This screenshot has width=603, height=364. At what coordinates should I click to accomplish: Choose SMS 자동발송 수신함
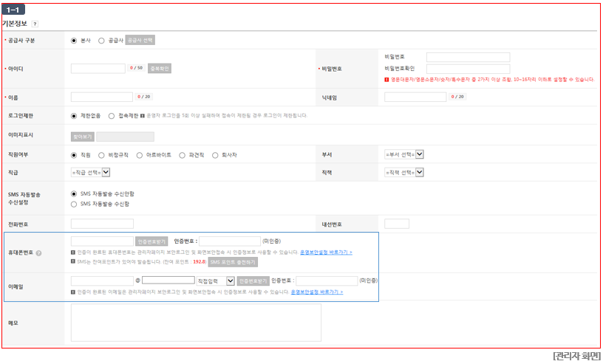click(x=74, y=204)
